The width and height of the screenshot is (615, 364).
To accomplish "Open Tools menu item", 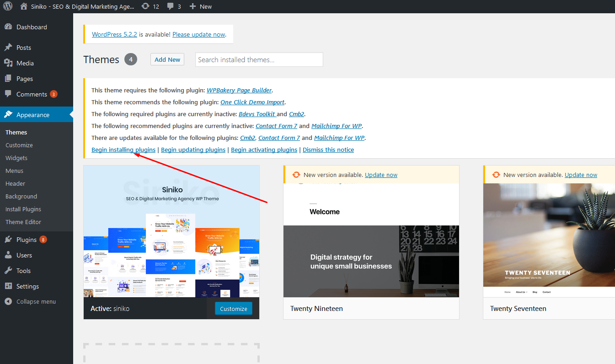I will point(37,271).
